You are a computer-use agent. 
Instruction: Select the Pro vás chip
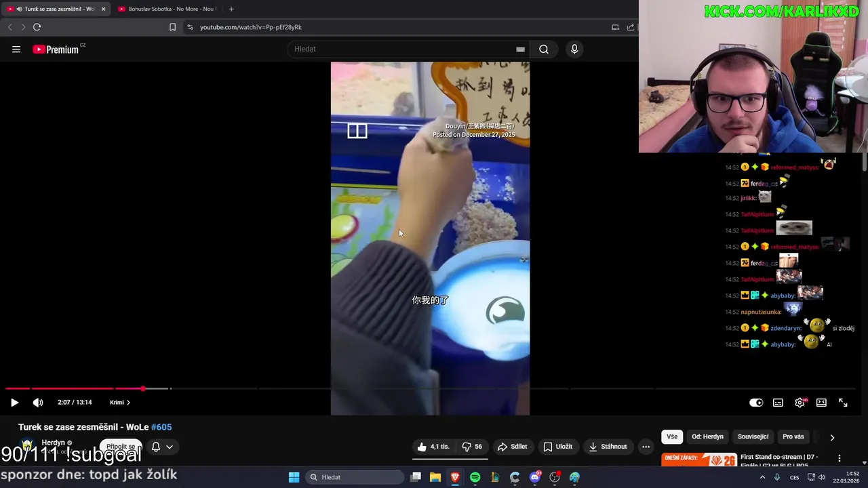click(x=793, y=437)
